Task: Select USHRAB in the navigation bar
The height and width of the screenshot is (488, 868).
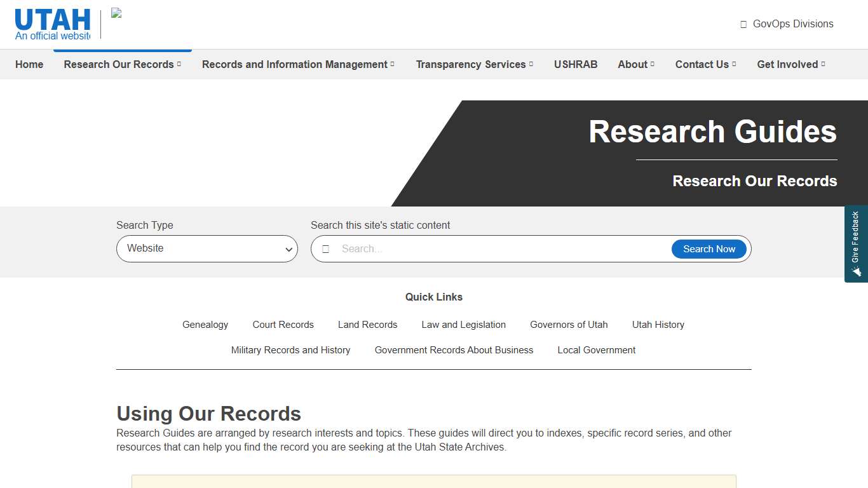Action: (576, 64)
